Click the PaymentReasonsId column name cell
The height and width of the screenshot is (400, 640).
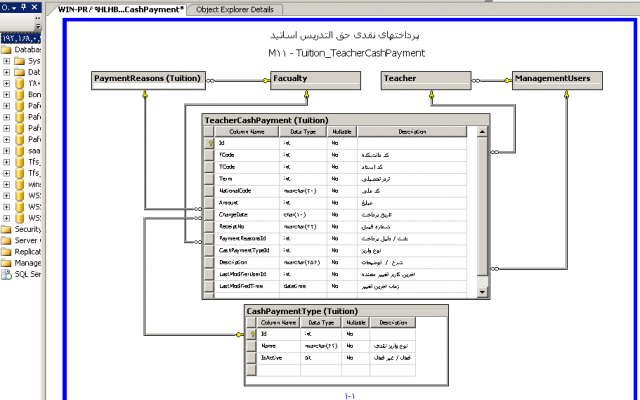pos(247,238)
